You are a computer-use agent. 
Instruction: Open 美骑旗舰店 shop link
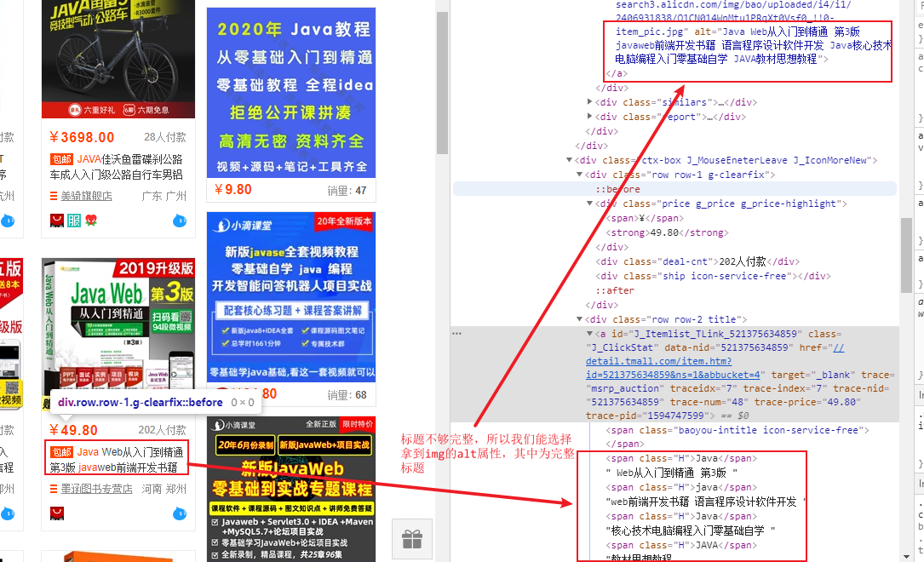pyautogui.click(x=87, y=196)
